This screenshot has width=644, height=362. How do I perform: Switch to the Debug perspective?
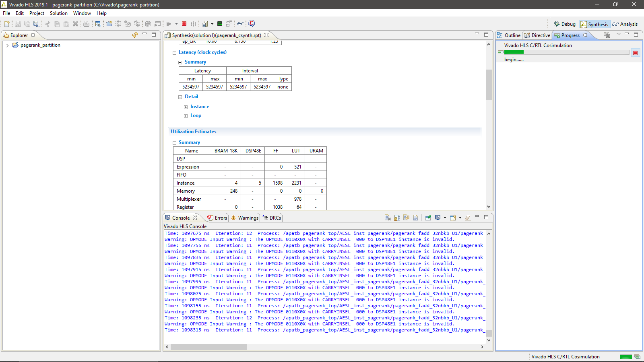tap(565, 24)
